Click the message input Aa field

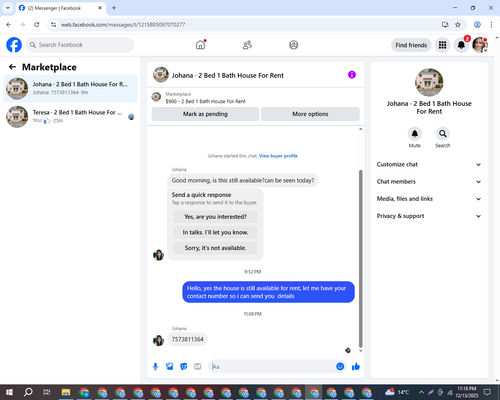272,367
